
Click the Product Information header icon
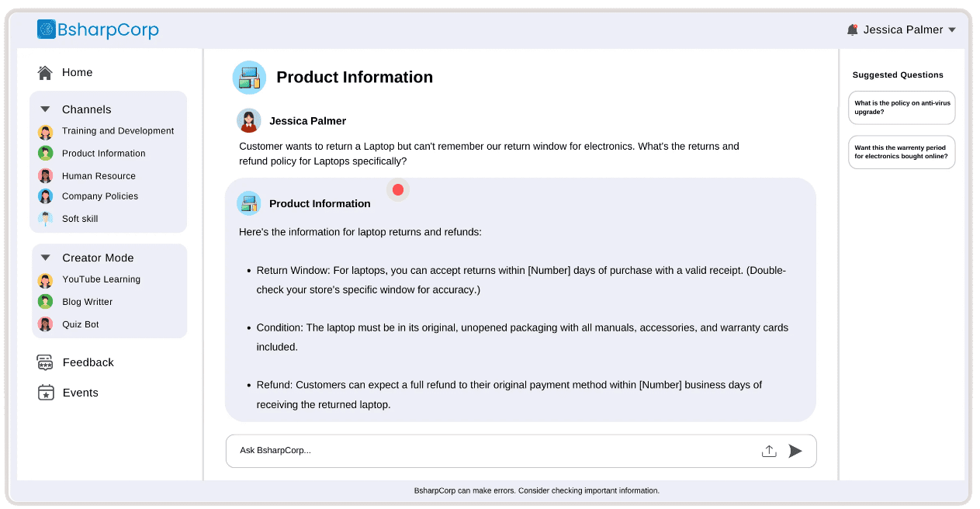249,78
